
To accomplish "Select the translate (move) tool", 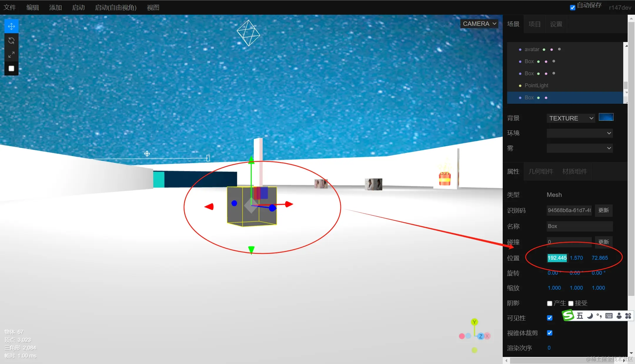I will (x=11, y=26).
